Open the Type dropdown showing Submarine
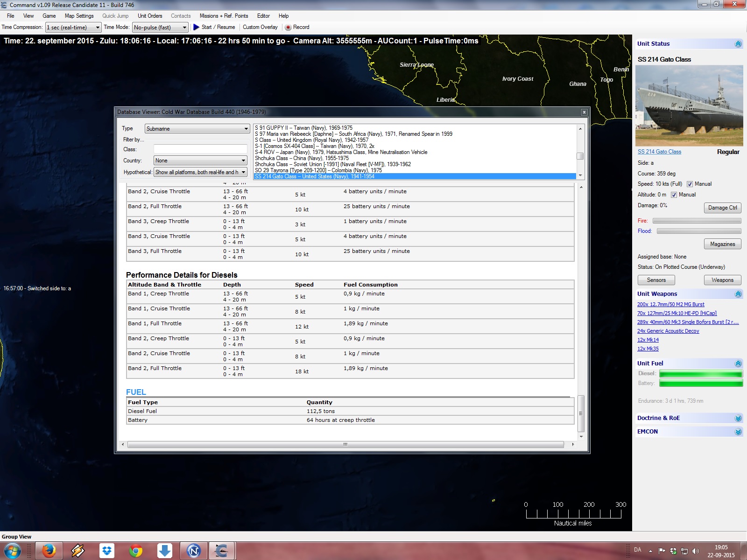The height and width of the screenshot is (560, 747). click(x=197, y=129)
